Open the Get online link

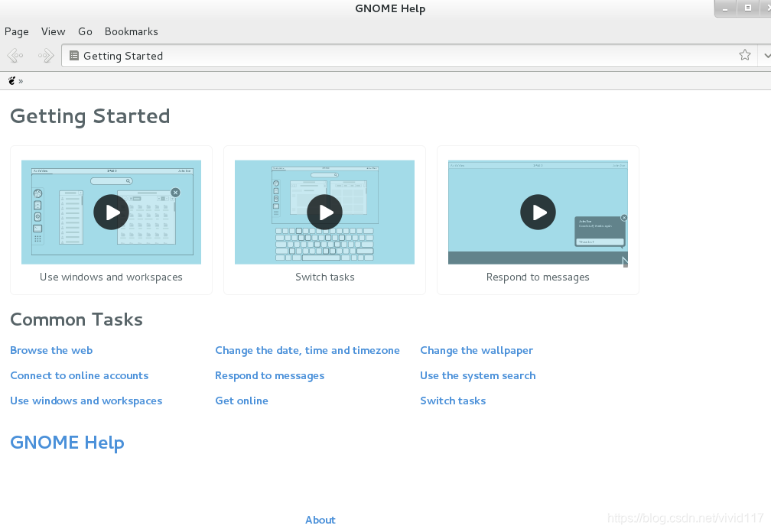242,401
